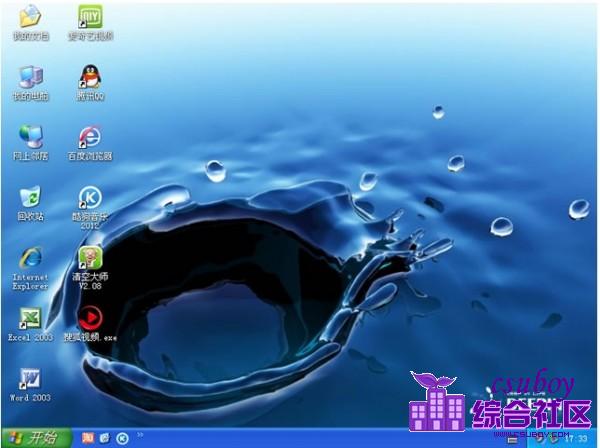Click the orange Taobao quick launch icon
The image size is (600, 448).
coord(88,438)
